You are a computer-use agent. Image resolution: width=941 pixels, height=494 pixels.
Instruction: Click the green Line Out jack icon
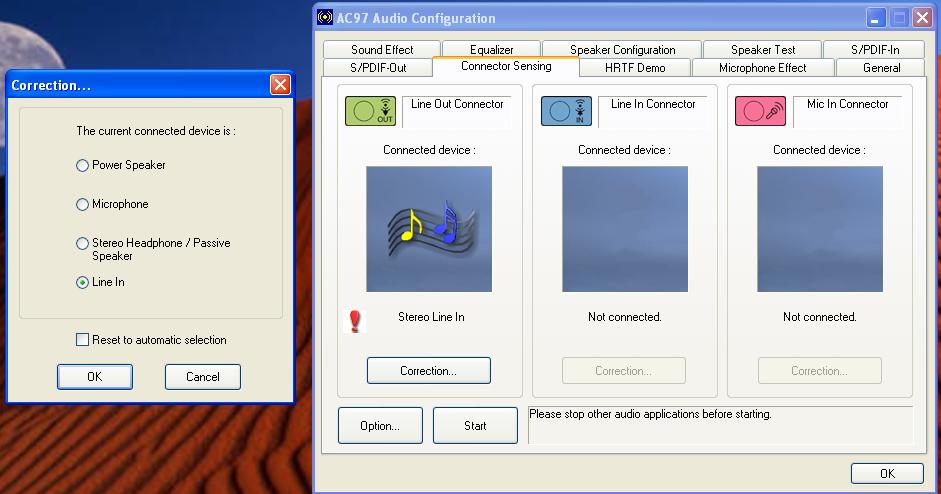tap(370, 111)
